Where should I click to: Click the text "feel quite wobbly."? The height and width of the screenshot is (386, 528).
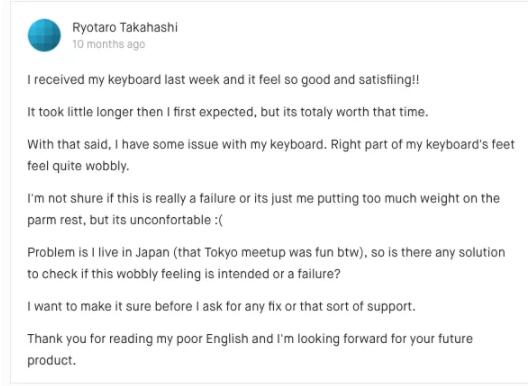pos(78,166)
